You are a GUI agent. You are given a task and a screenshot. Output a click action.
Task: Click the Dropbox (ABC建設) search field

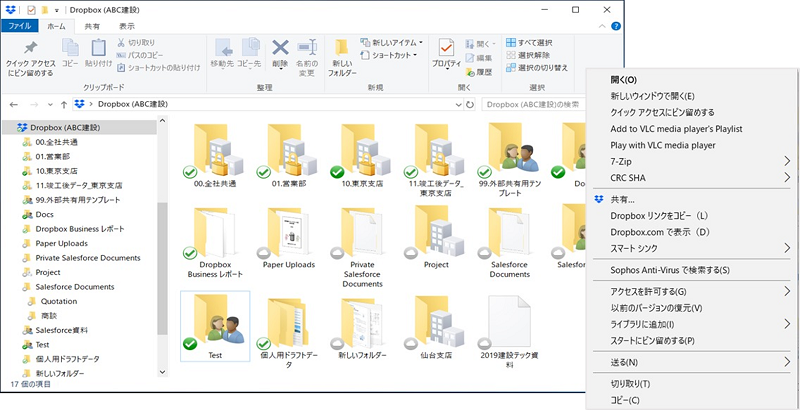[x=533, y=105]
